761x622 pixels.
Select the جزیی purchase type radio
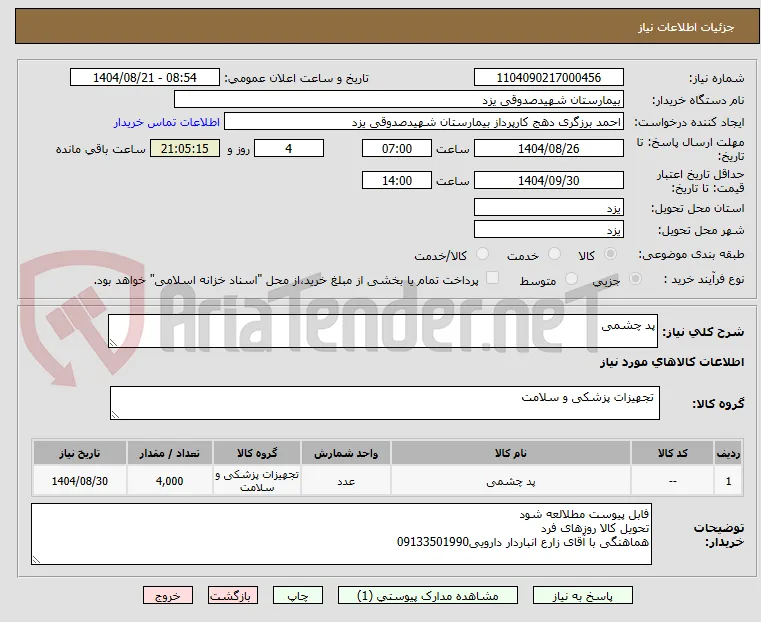point(635,279)
